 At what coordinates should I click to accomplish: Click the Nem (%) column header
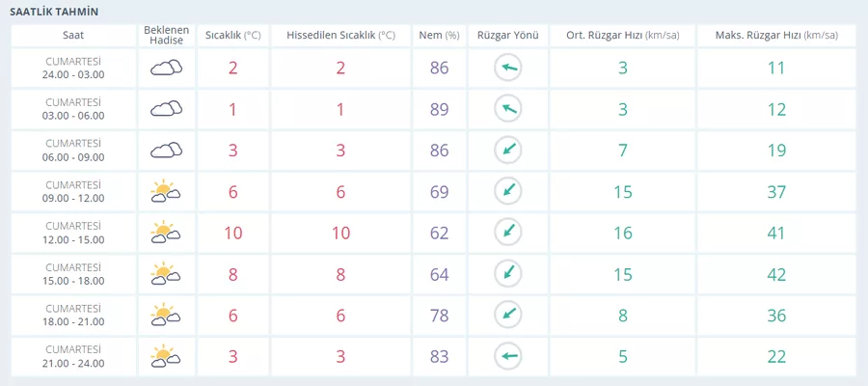click(439, 36)
